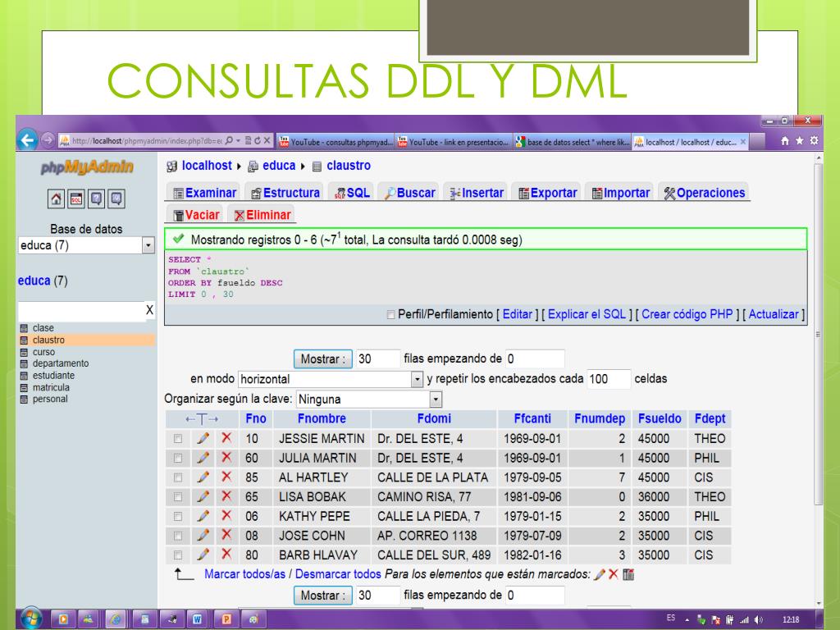Click the upper Mostrar button
Viewport: 840px width, 630px height.
(x=322, y=359)
